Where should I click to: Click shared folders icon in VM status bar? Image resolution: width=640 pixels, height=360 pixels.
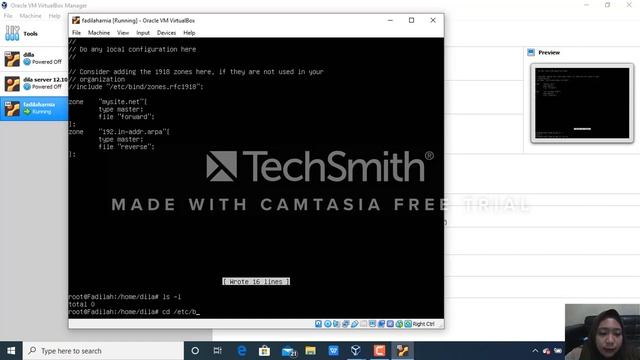(x=363, y=324)
